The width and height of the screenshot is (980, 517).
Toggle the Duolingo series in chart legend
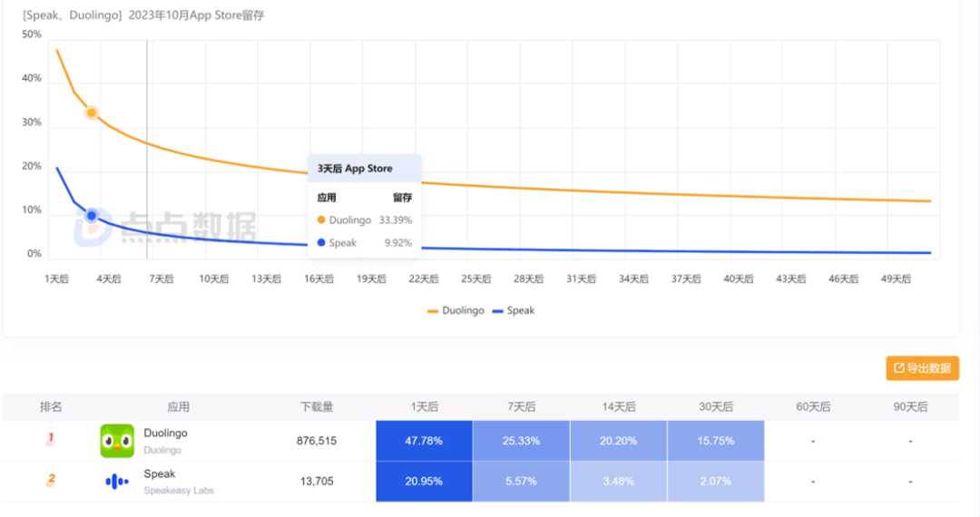coord(456,310)
